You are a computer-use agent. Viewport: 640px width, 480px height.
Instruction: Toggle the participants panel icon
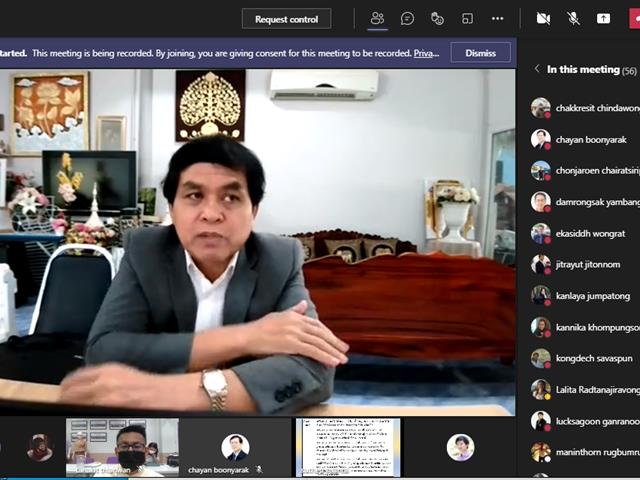[378, 18]
